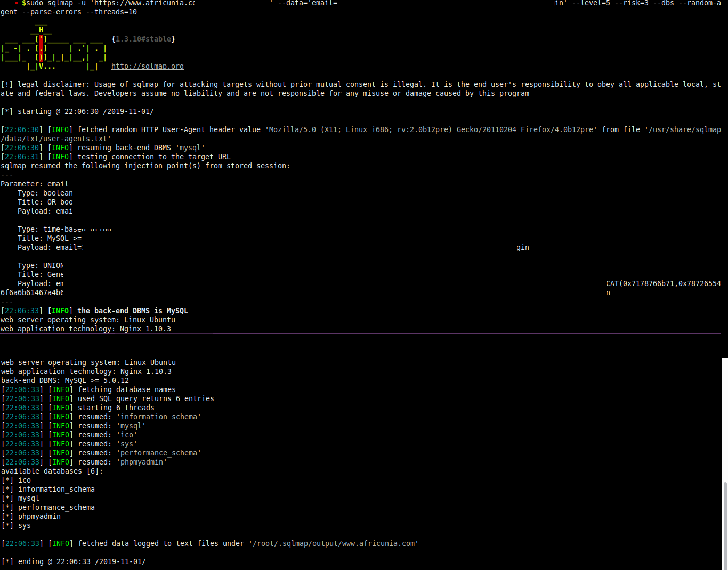Image resolution: width=728 pixels, height=570 pixels.
Task: Click the 'Type: time-based' line
Action: (x=64, y=229)
